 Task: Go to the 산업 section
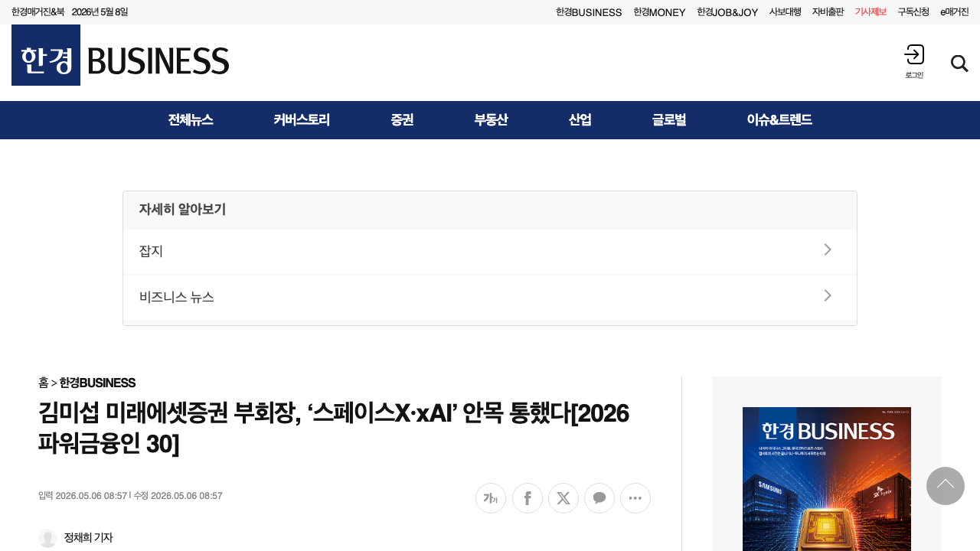580,120
